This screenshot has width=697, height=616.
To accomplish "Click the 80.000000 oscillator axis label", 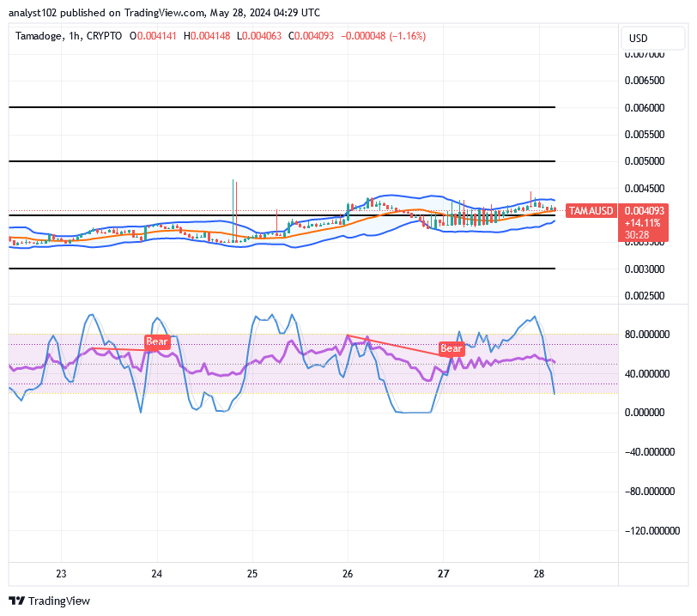I will coord(646,335).
